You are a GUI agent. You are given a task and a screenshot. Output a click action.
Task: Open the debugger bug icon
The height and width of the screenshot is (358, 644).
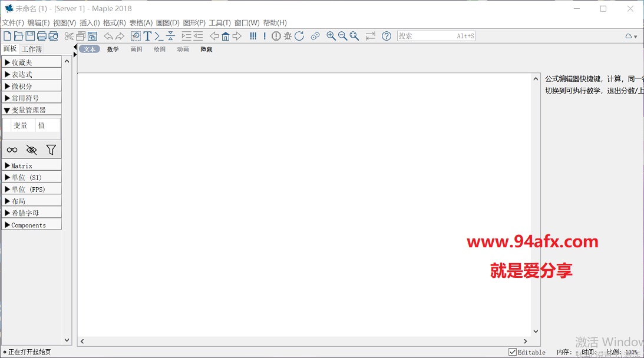pyautogui.click(x=288, y=36)
